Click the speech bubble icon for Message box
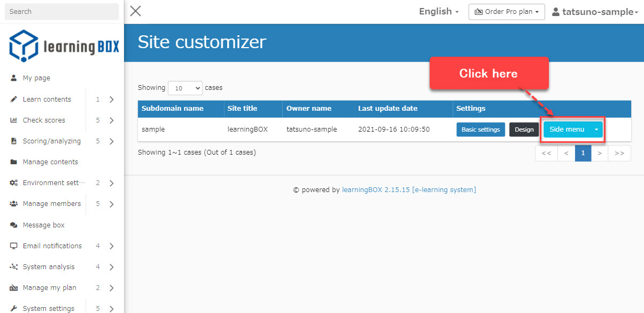Image resolution: width=644 pixels, height=313 pixels. pyautogui.click(x=14, y=225)
